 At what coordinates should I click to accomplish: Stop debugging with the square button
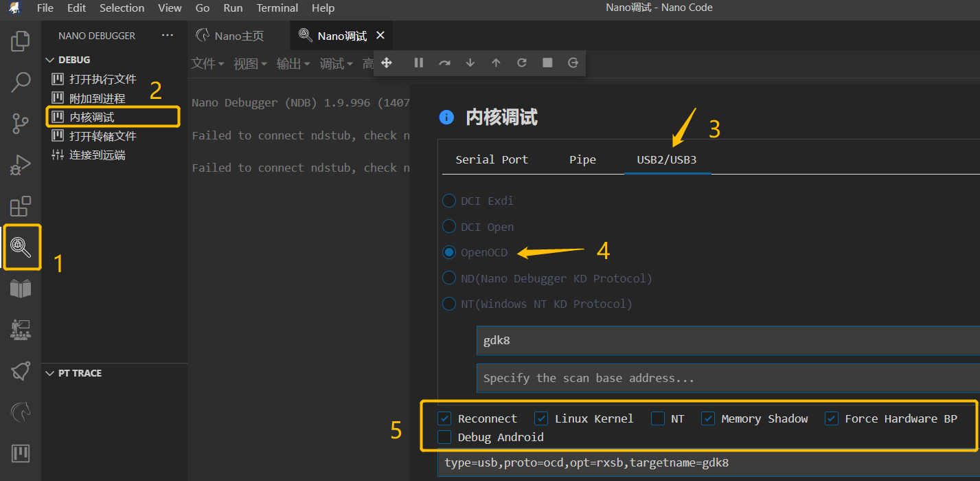tap(547, 63)
